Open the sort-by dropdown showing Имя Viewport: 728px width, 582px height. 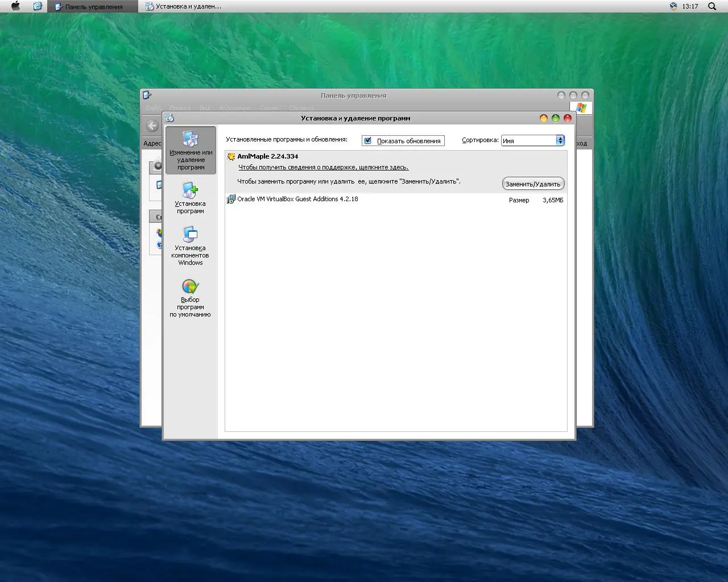coord(532,140)
